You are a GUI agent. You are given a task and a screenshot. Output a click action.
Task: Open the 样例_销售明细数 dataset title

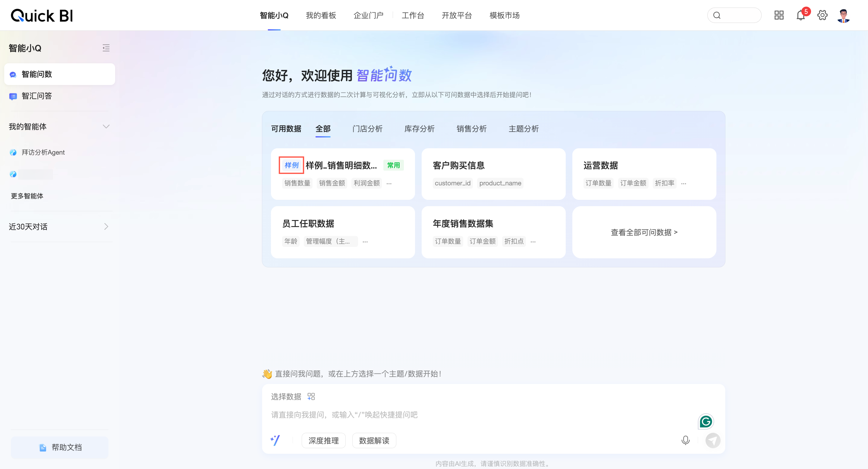click(x=341, y=165)
